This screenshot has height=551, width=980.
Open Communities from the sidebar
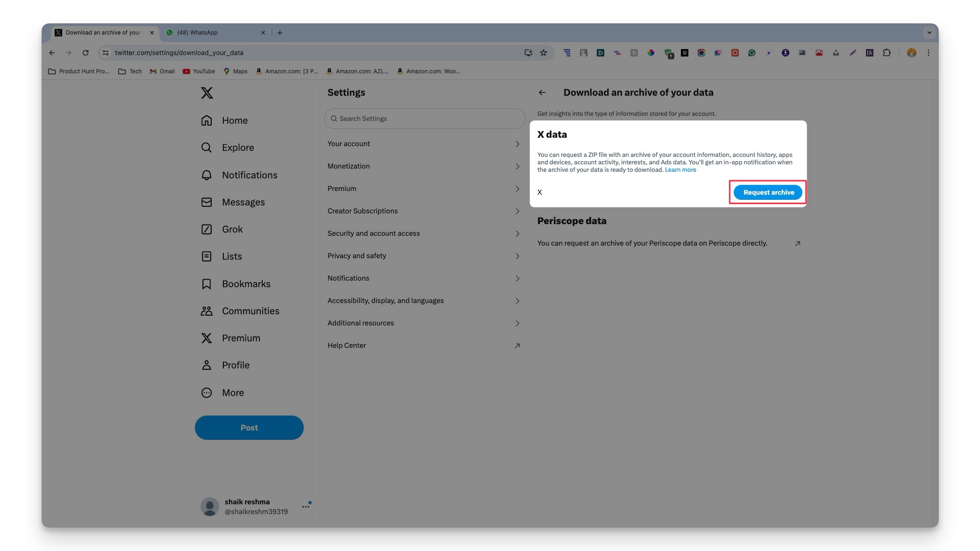click(x=240, y=311)
